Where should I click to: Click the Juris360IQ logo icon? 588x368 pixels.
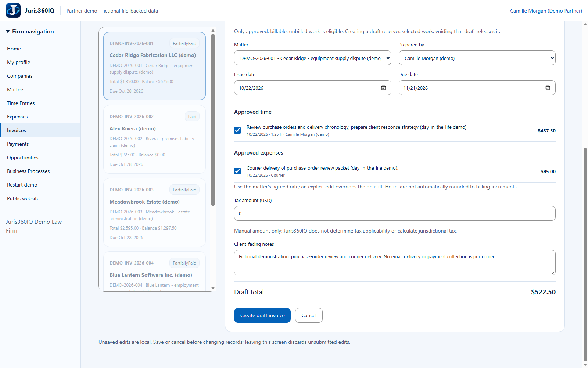(13, 10)
